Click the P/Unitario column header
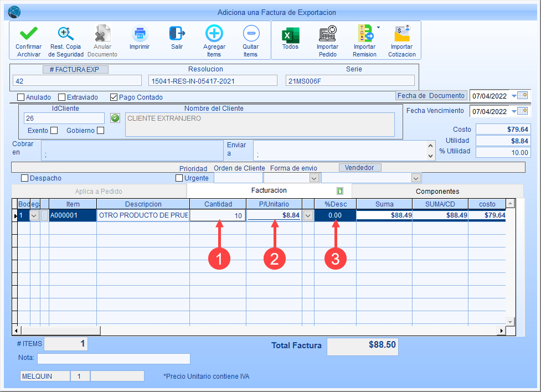Viewport: 541px width, 392px height. coord(274,204)
